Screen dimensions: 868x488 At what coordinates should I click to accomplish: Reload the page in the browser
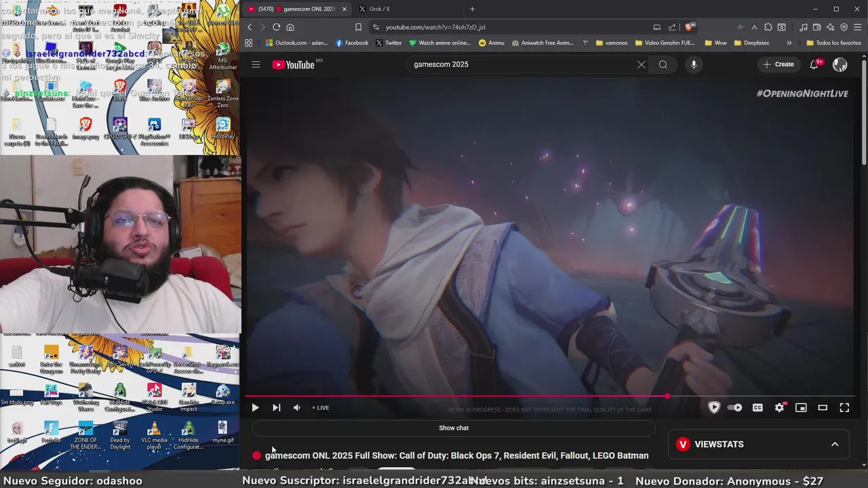(276, 27)
